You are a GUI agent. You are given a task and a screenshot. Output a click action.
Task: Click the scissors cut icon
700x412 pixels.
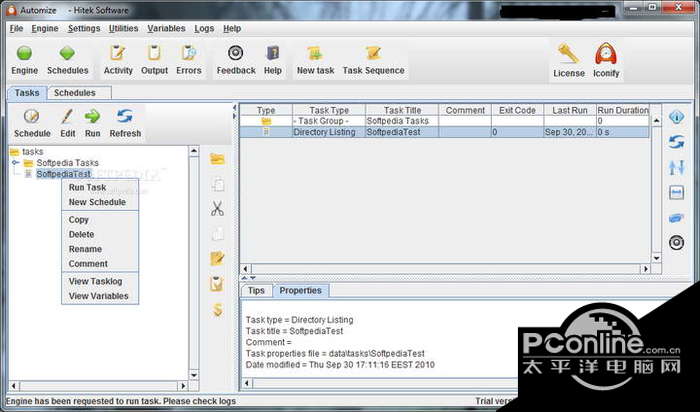pyautogui.click(x=217, y=208)
